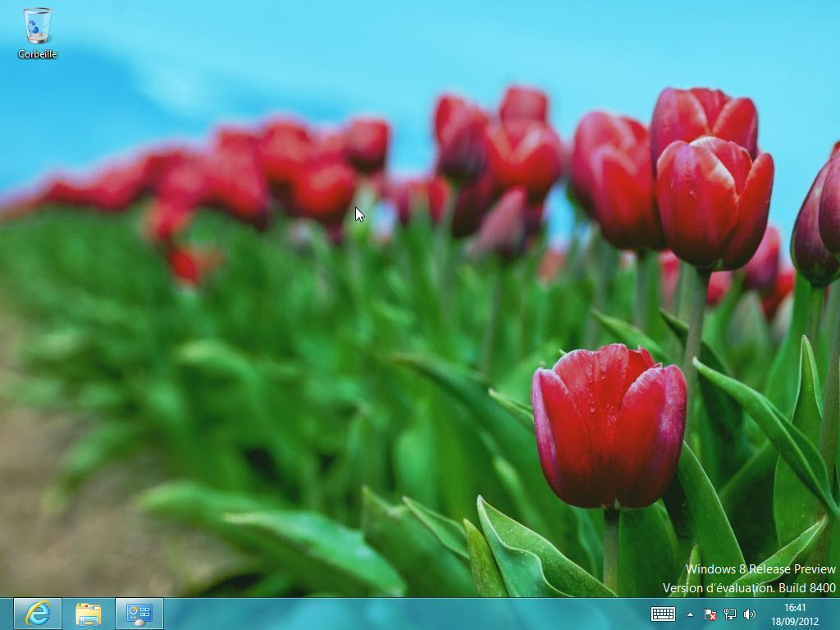This screenshot has width=840, height=630.
Task: Open the Control Panel taskbar icon
Action: coord(139,614)
